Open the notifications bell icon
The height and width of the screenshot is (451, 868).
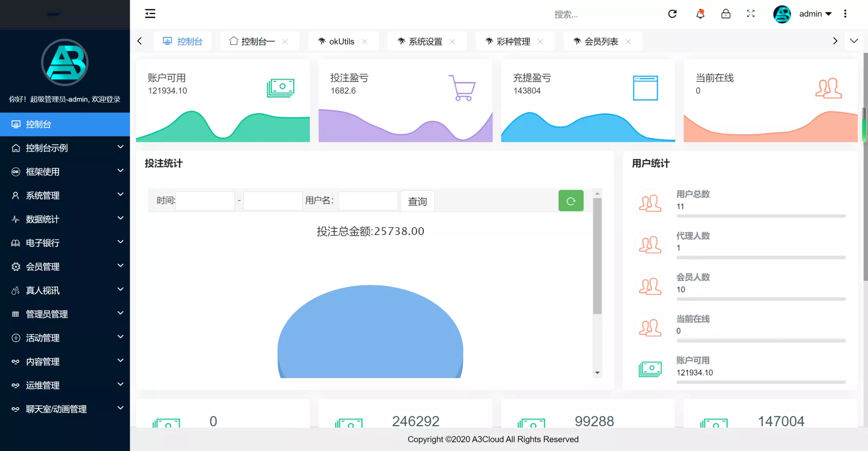click(699, 14)
